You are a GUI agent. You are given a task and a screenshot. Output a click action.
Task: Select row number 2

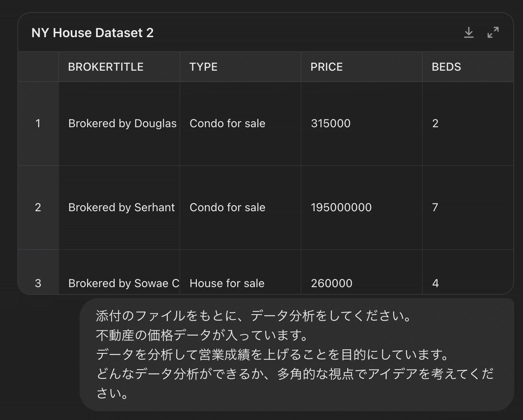38,208
